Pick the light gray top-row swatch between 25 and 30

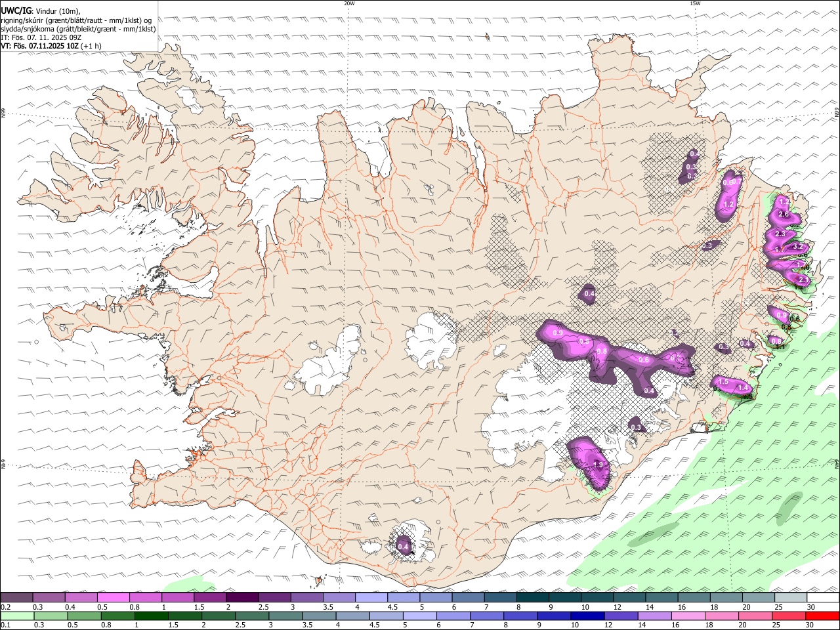[791, 597]
